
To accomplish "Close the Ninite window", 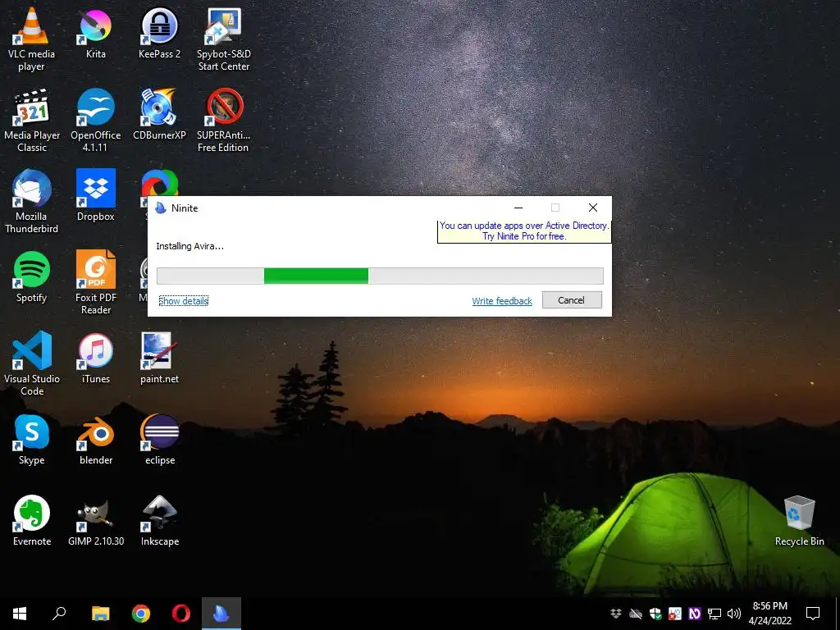I will pos(592,208).
